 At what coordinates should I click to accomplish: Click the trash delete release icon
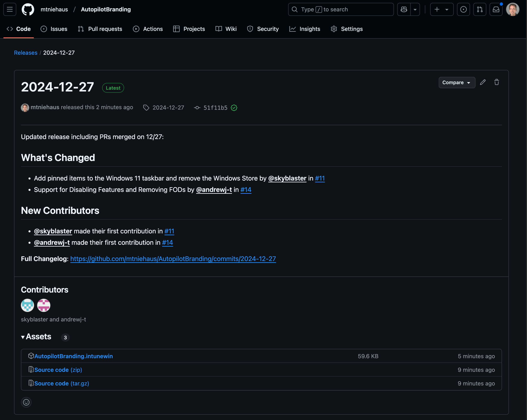(x=496, y=82)
